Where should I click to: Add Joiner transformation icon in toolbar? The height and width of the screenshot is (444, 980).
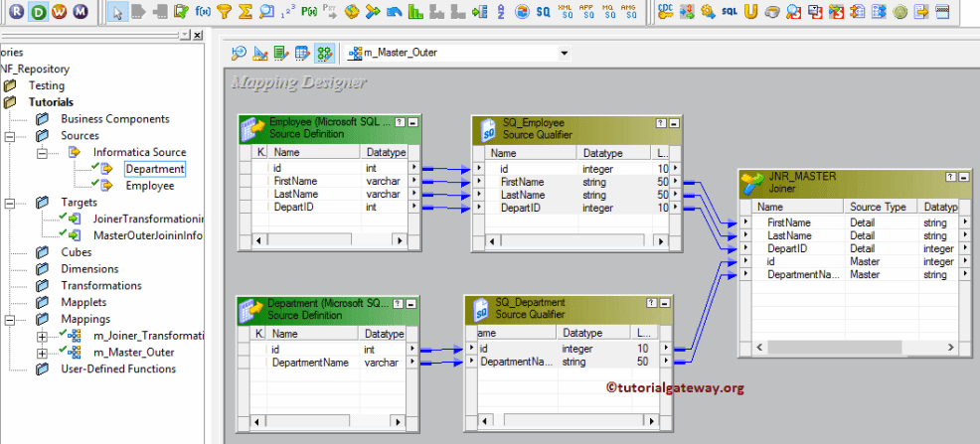click(x=373, y=11)
